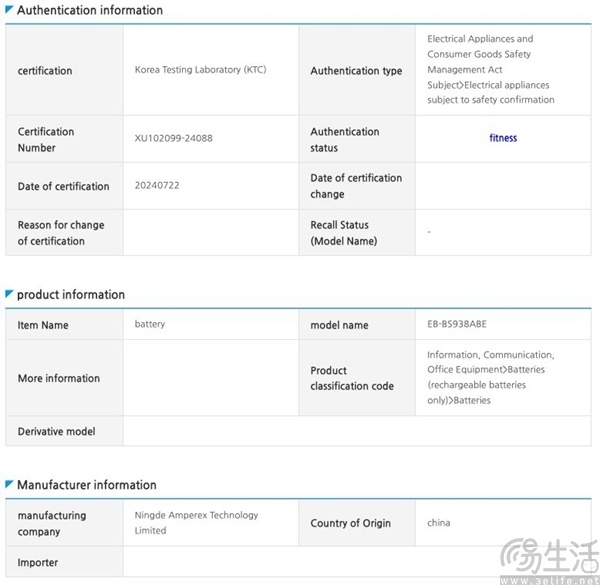This screenshot has width=600, height=585.
Task: Click the Country of Origin value china
Action: [x=438, y=523]
